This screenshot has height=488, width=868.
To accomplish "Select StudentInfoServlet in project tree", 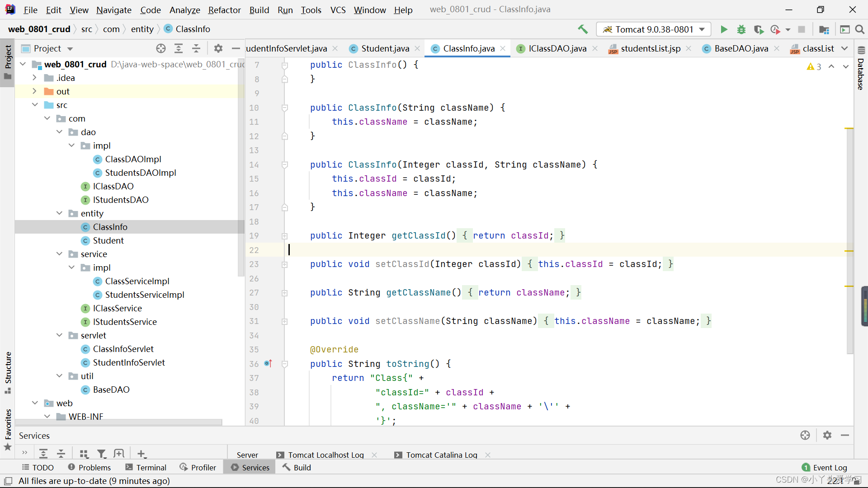I will [x=129, y=362].
